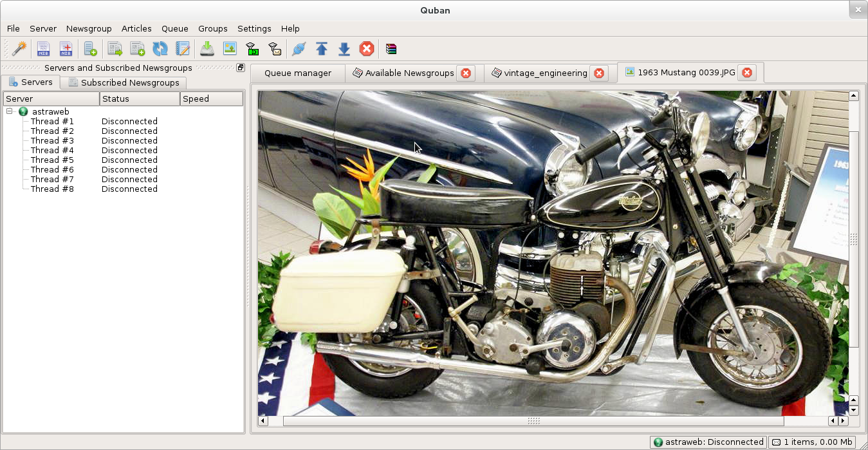Open the Newsgroup menu

[89, 28]
